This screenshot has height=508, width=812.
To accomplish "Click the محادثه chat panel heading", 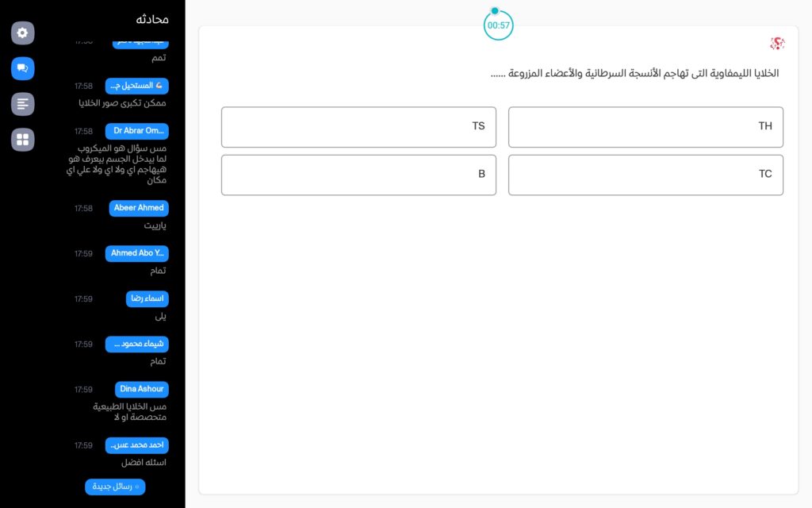I will [x=152, y=20].
